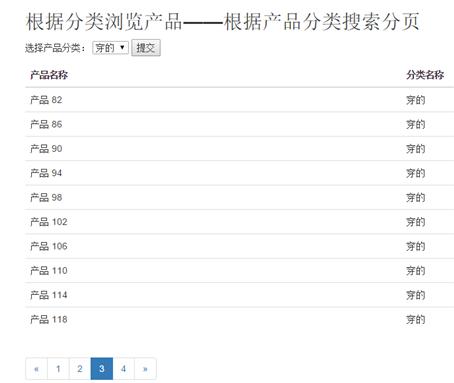The height and width of the screenshot is (383, 454).
Task: Select the 产品 94 row
Action: click(239, 173)
